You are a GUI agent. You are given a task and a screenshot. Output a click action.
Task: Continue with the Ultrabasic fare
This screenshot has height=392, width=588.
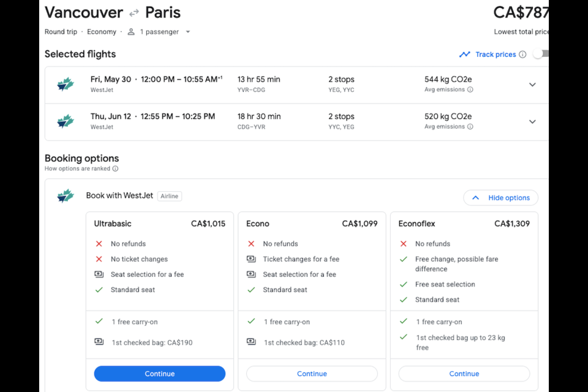coord(160,374)
